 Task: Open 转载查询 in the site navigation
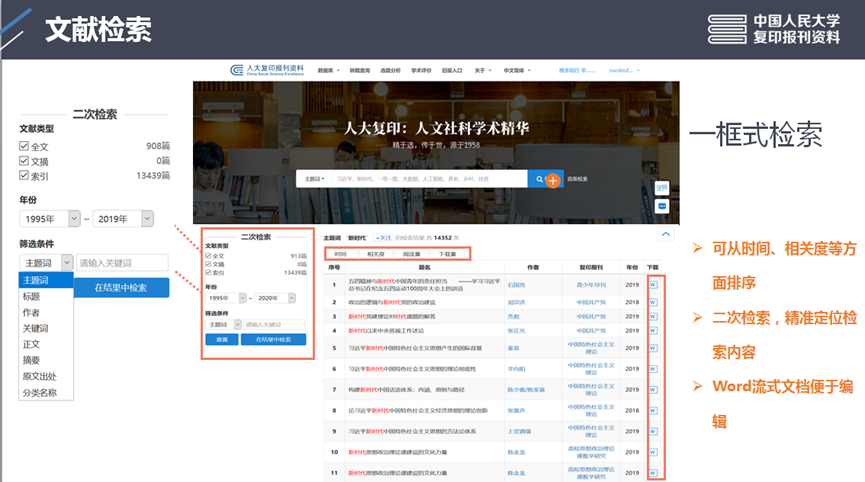(360, 71)
